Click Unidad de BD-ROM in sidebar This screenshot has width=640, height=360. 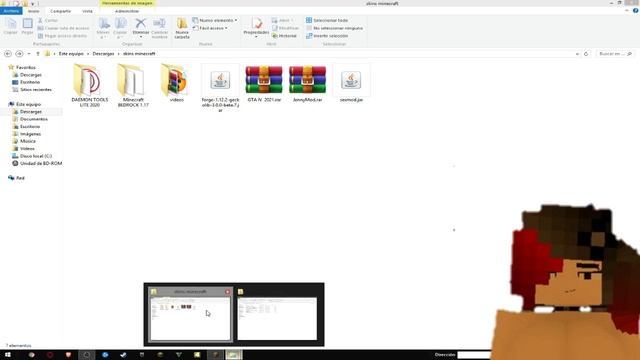coord(41,163)
